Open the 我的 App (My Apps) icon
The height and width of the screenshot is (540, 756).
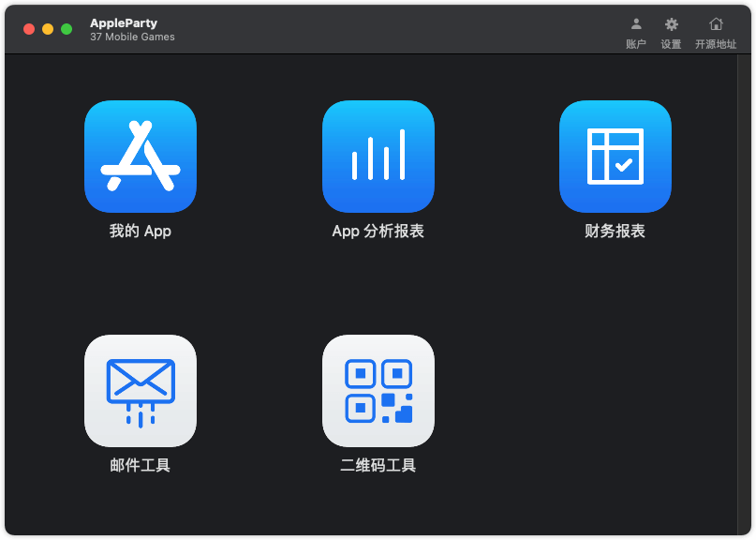click(141, 157)
